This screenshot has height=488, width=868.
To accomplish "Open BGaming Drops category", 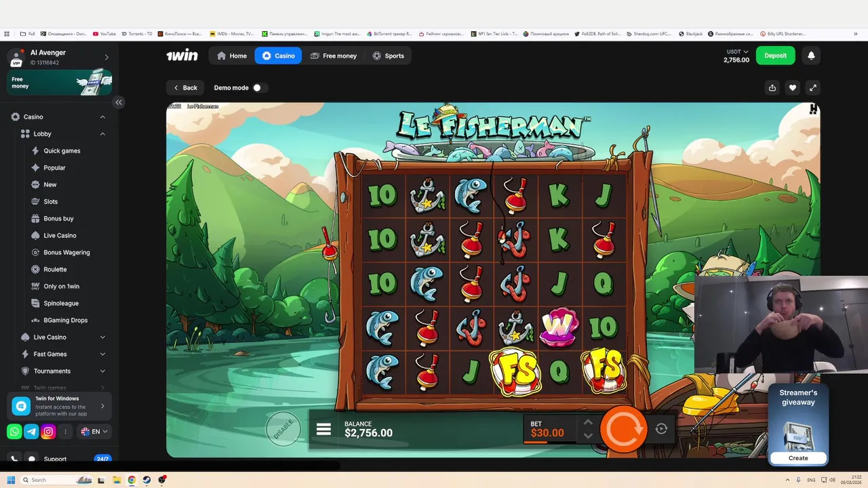I will (x=65, y=320).
